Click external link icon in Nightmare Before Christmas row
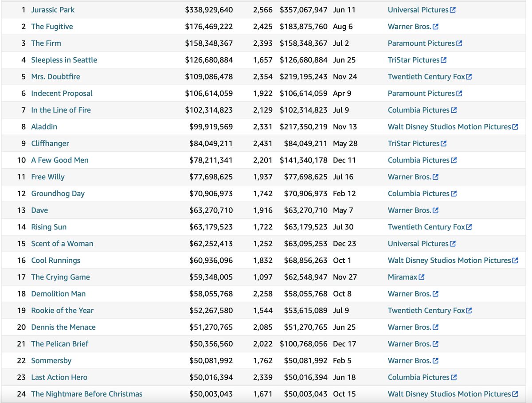The height and width of the screenshot is (403, 532). 515,394
